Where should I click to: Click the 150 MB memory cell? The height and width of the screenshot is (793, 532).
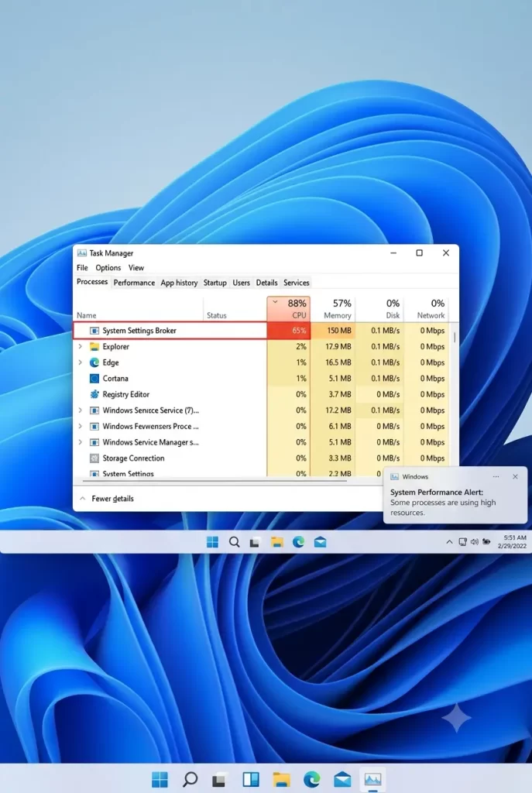pyautogui.click(x=333, y=331)
